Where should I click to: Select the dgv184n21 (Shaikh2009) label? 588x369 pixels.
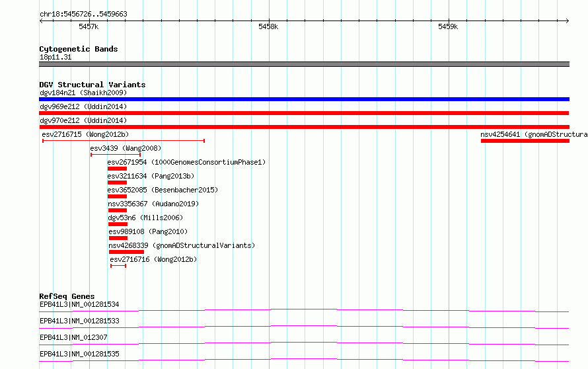coord(83,93)
